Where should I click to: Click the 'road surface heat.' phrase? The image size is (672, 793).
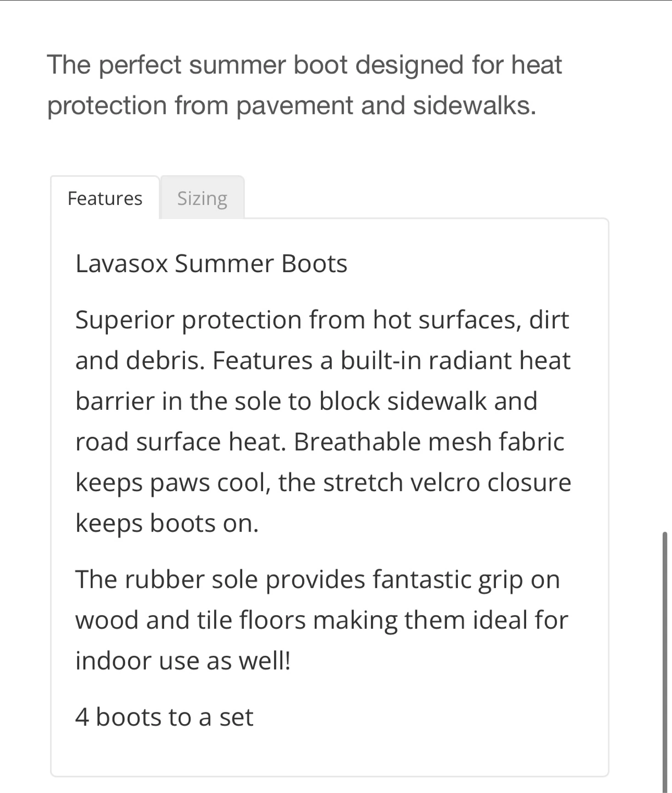(181, 442)
